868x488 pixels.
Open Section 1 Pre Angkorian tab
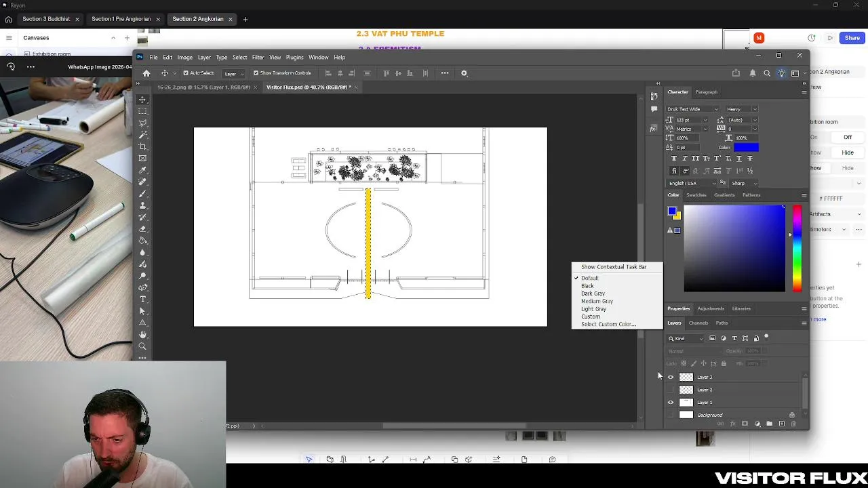click(x=121, y=19)
